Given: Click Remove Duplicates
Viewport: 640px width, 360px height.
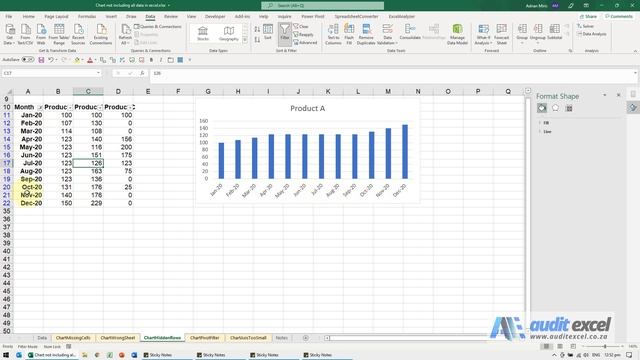Looking at the screenshot, I should tap(366, 34).
